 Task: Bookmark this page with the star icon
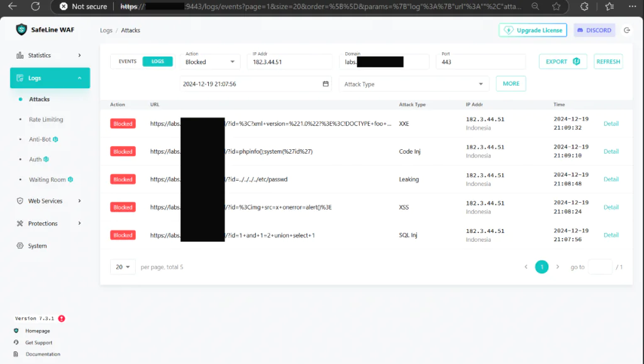tap(556, 6)
